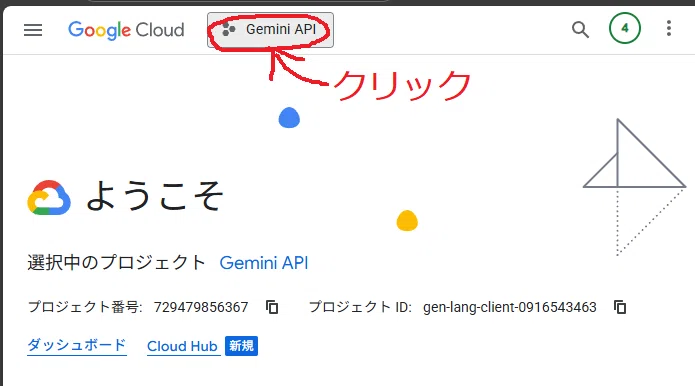
Task: Click the multicolor cloud icon beside ようこそ
Action: (x=49, y=198)
